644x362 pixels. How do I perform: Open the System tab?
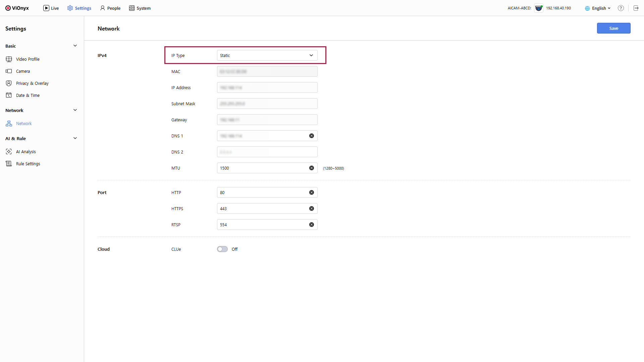tap(140, 8)
